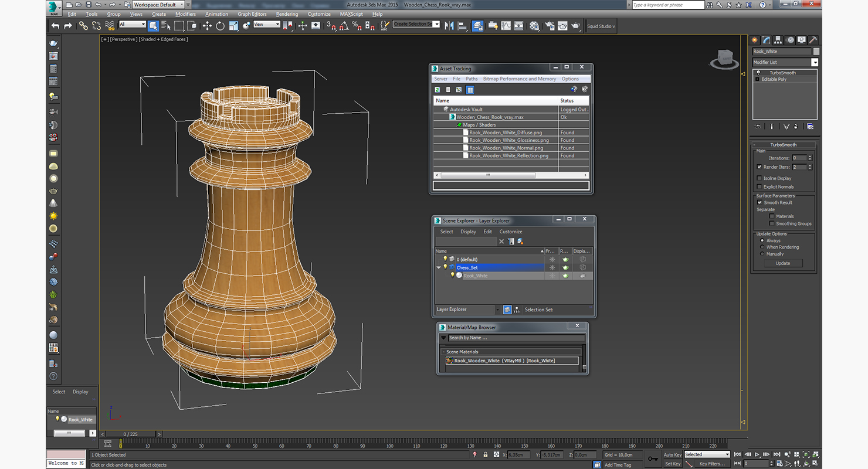Click the object color swatch beside Rook_White
The height and width of the screenshot is (469, 868).
(x=816, y=52)
